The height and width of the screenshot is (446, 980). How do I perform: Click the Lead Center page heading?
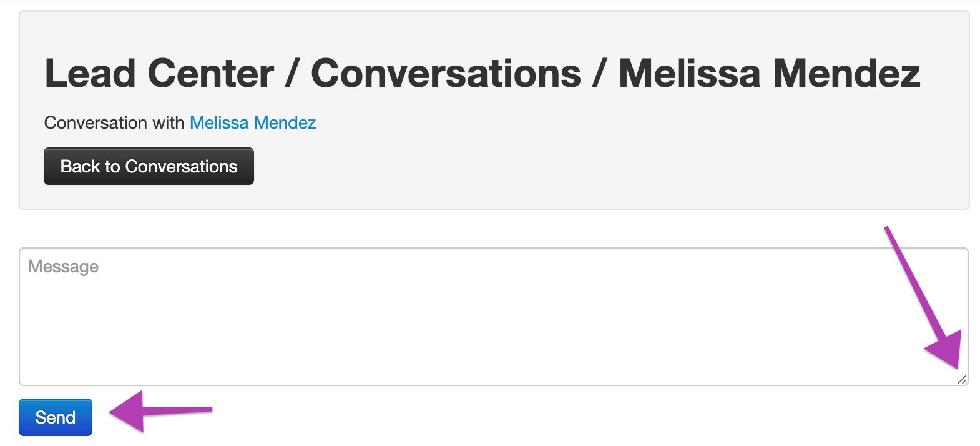482,74
